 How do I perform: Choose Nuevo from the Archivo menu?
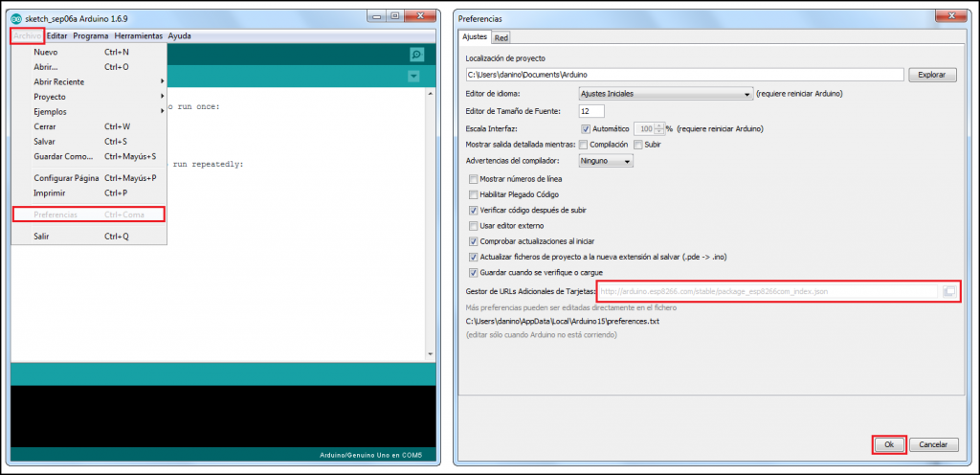click(x=89, y=53)
